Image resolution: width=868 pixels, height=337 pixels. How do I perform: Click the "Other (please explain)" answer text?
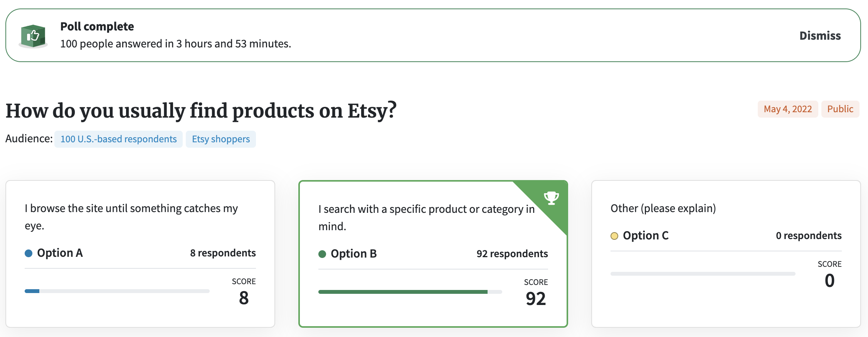(663, 208)
